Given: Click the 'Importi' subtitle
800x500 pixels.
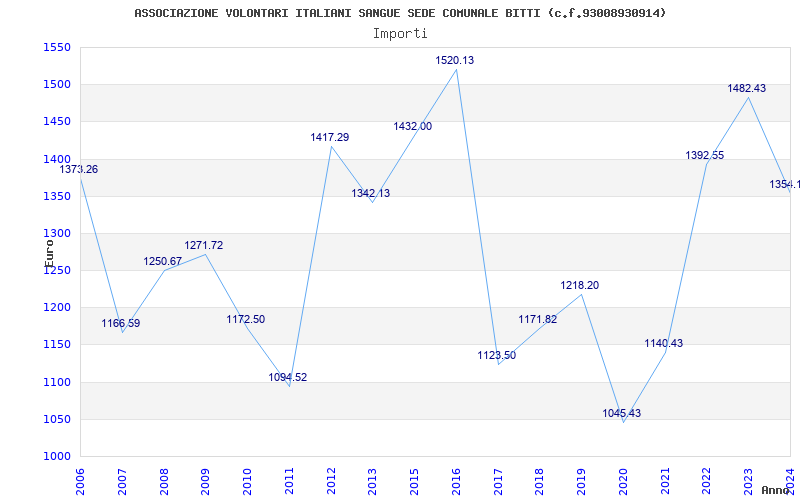Looking at the screenshot, I should click(x=400, y=34).
